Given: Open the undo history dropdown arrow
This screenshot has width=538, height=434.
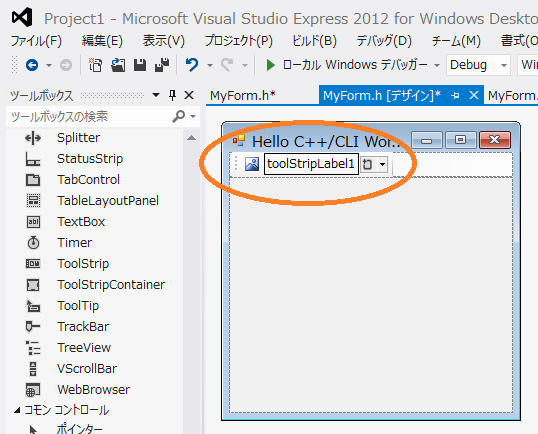Looking at the screenshot, I should click(210, 65).
